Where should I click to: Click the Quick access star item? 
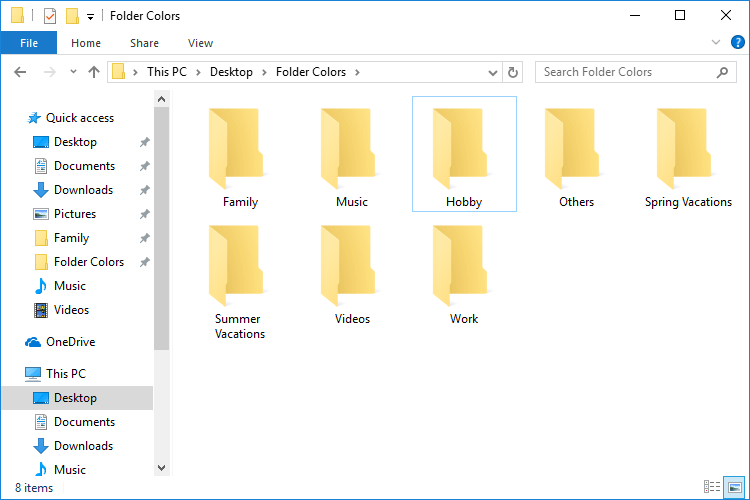coord(71,118)
